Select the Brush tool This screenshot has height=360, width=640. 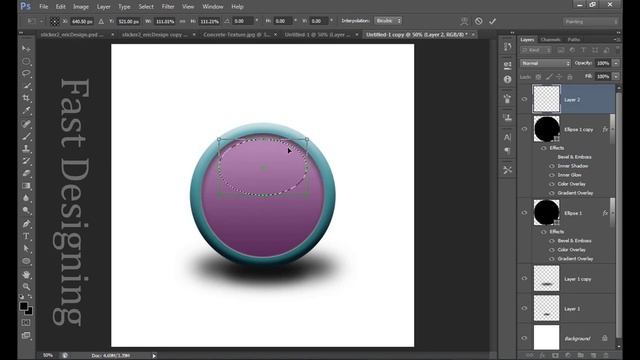tap(27, 136)
